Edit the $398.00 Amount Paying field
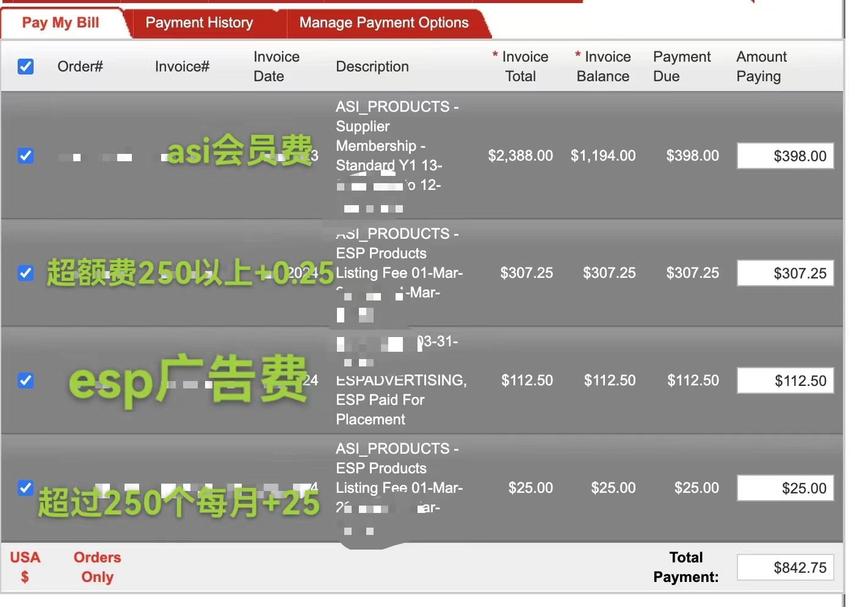This screenshot has height=607, width=868. click(785, 156)
